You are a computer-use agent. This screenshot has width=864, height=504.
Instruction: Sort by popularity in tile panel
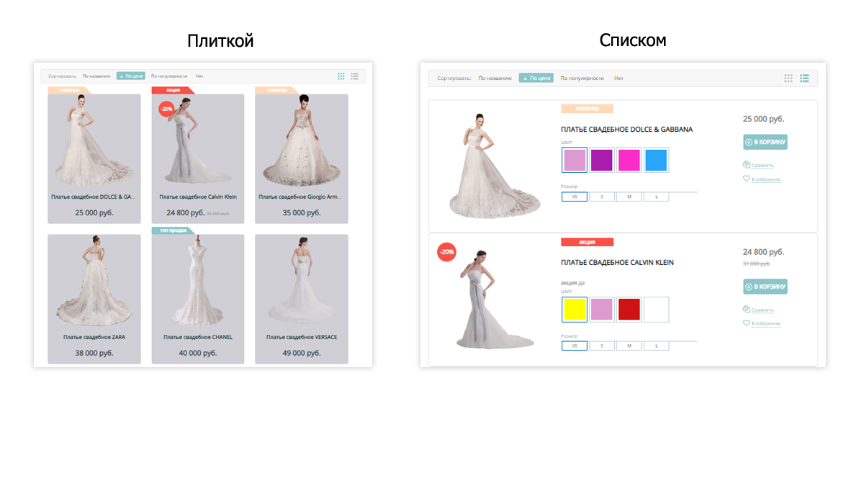169,76
